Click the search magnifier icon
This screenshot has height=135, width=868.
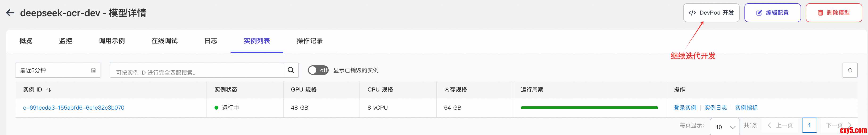[291, 70]
